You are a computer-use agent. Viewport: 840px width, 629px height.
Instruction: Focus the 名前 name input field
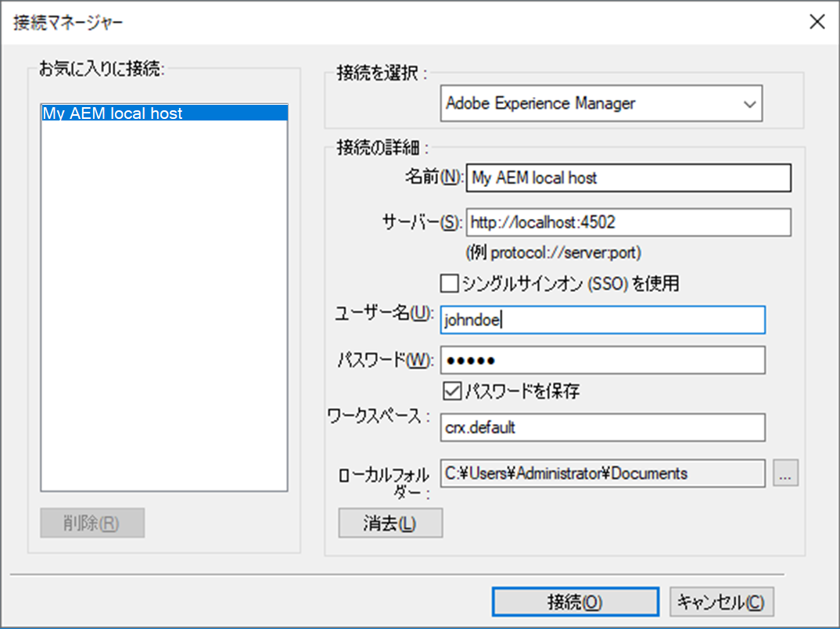point(628,178)
